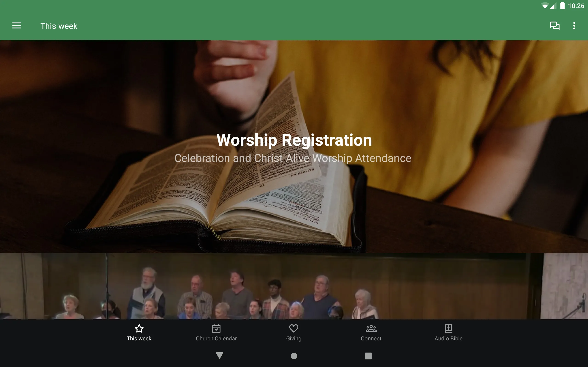Tap the drop-down navigation arrow
Screen dimensions: 588x367
tap(219, 355)
